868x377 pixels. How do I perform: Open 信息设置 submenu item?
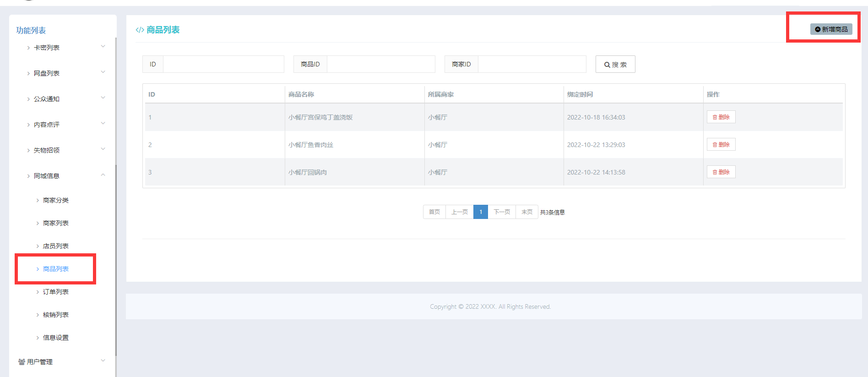tap(55, 338)
